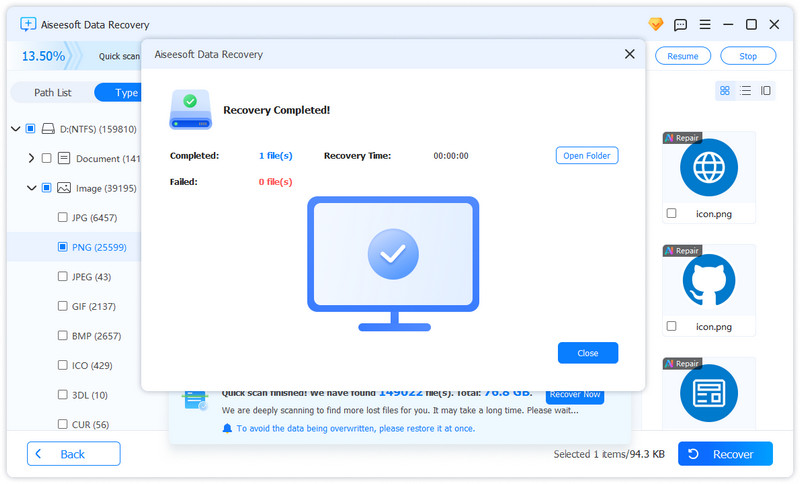Collapse the Image category node
Screen dimensions: 800x484
point(31,187)
